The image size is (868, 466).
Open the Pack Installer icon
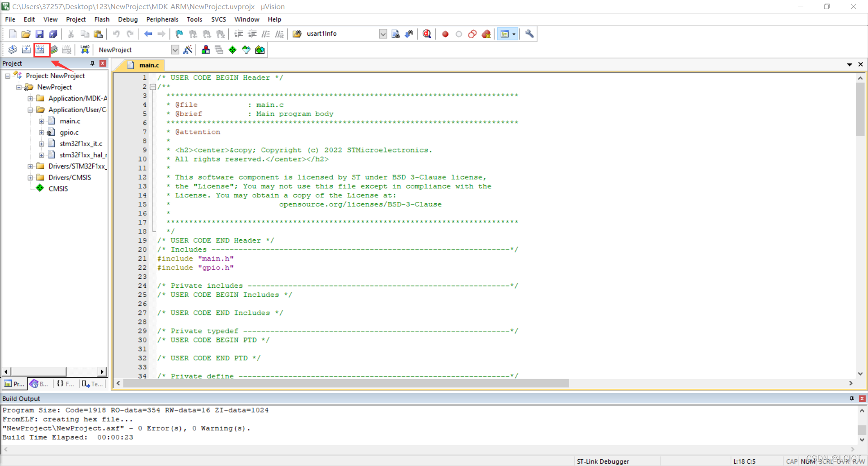[x=260, y=50]
